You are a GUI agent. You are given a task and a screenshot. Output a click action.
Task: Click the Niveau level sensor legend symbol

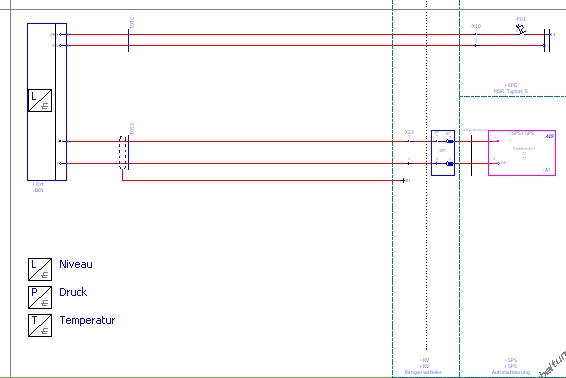[x=40, y=269]
